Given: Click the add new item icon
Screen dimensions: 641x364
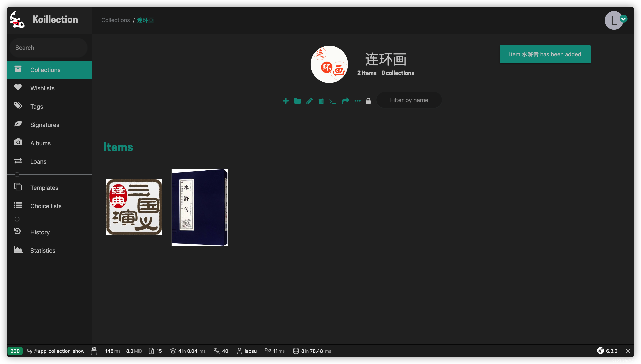Looking at the screenshot, I should click(x=285, y=100).
